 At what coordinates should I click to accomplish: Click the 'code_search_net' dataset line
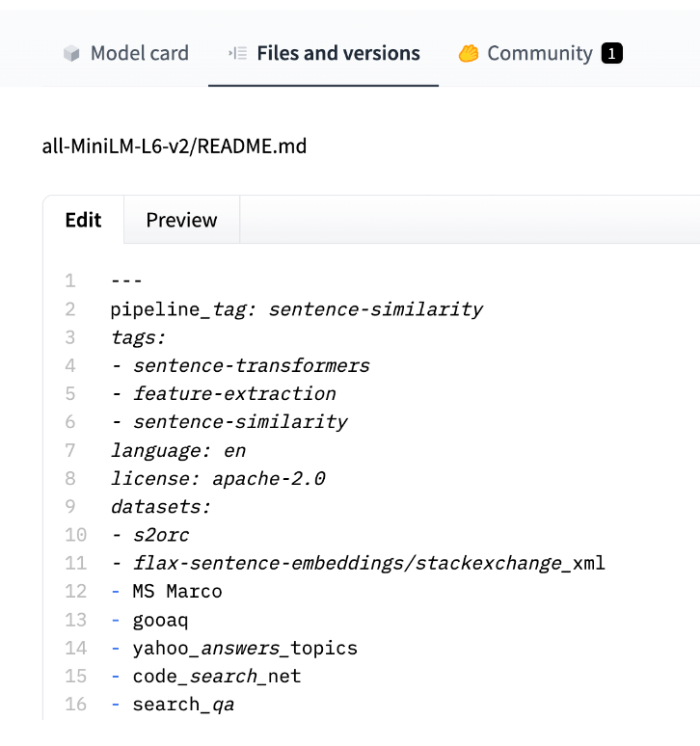217,677
